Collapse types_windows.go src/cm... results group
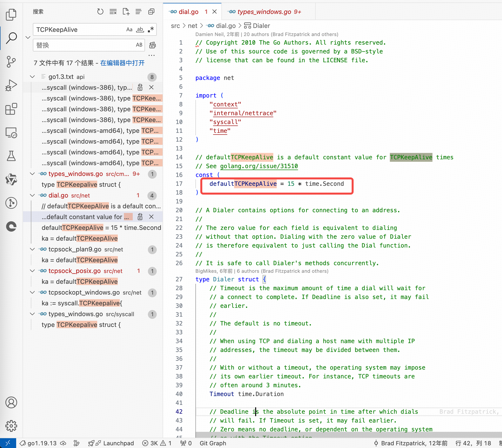This screenshot has height=448, width=502. point(32,174)
